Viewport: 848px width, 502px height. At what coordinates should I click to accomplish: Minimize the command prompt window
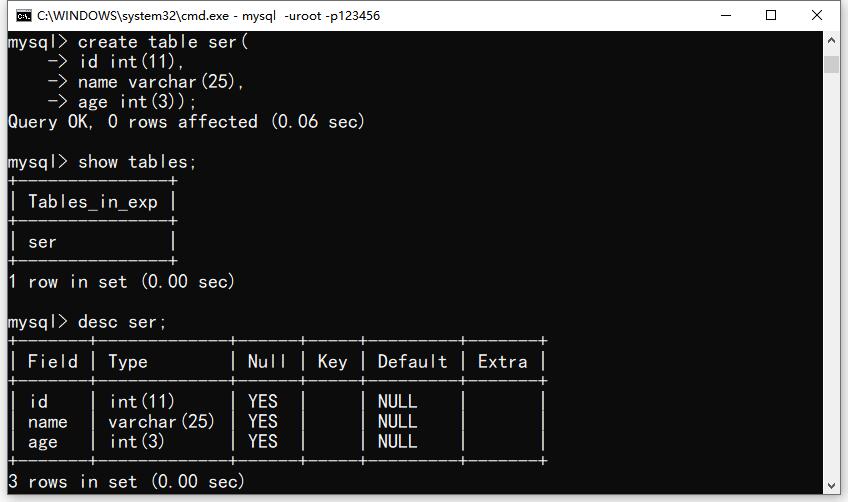[726, 15]
